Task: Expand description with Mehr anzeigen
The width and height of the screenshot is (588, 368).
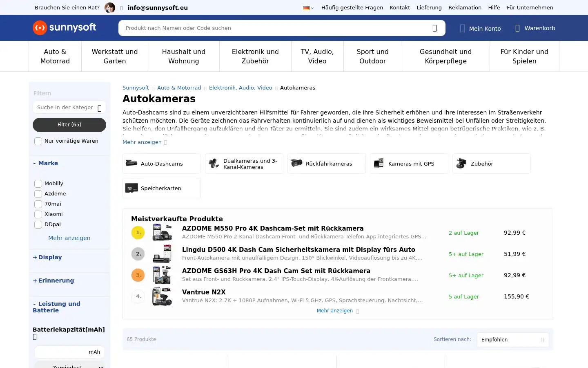Action: coord(145,142)
